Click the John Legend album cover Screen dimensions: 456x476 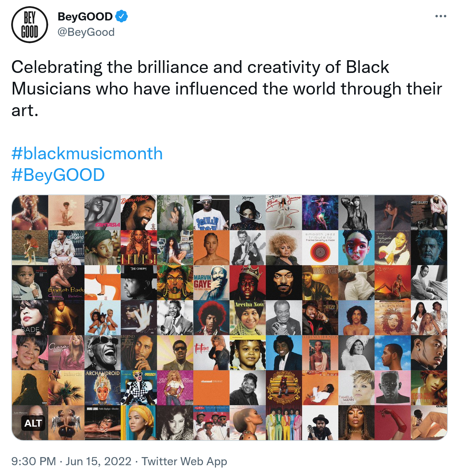pos(66,248)
